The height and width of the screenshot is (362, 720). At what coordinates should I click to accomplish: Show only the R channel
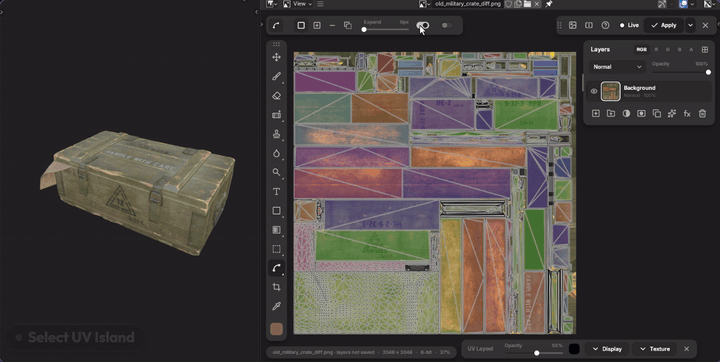[x=656, y=50]
